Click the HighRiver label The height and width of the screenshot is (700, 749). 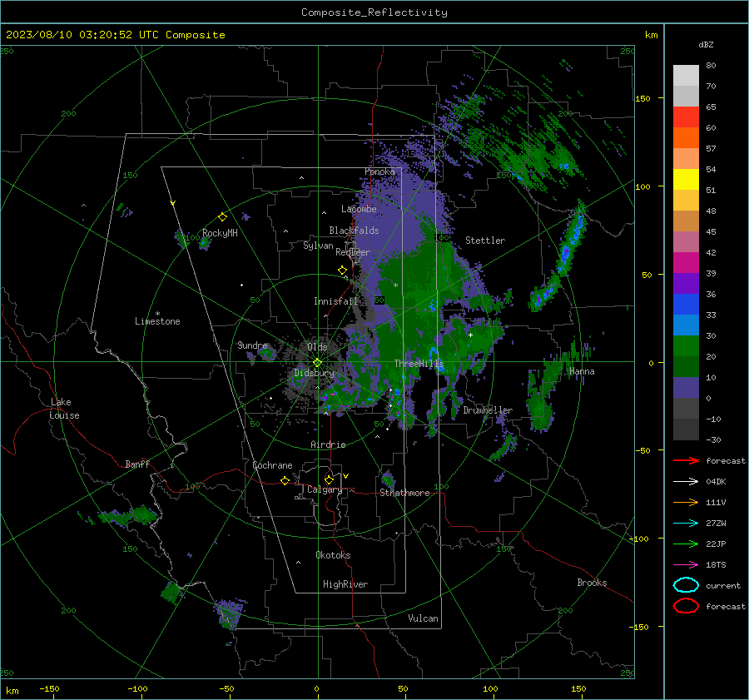345,584
